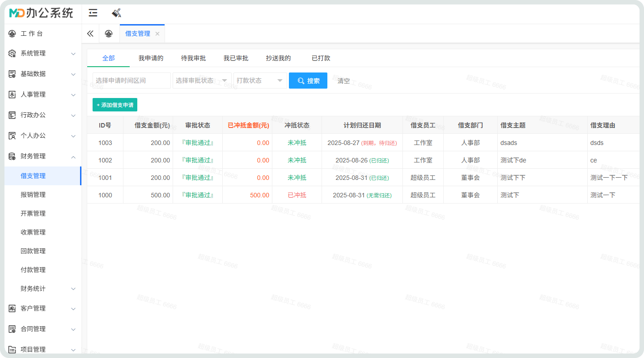Click the 清空 filter reset link
Screen dimensions: 644x358
(x=343, y=81)
